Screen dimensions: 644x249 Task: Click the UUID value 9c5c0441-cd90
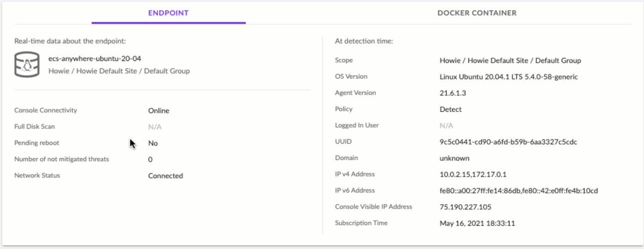(x=508, y=142)
